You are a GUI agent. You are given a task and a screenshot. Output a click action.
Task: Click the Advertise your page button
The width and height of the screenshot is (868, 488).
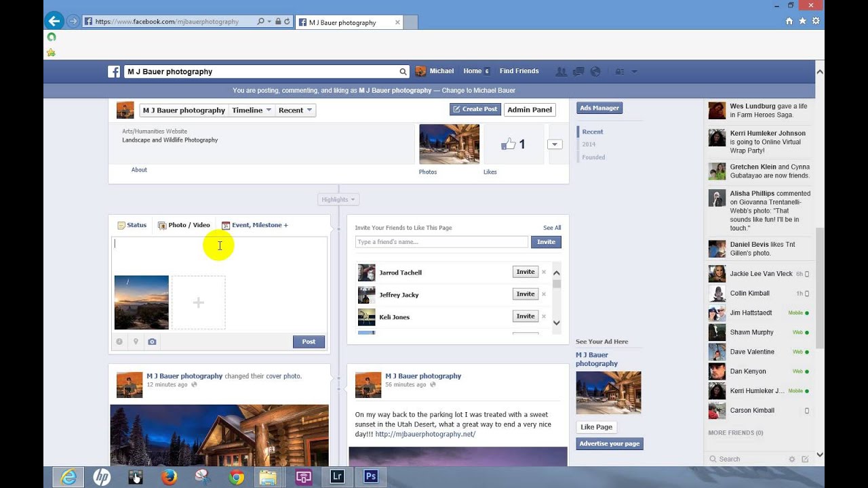click(x=610, y=444)
